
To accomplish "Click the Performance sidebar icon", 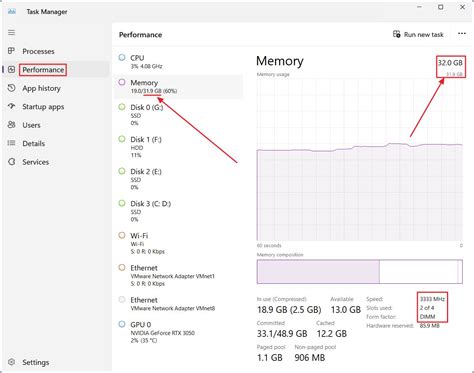I will 11,69.
